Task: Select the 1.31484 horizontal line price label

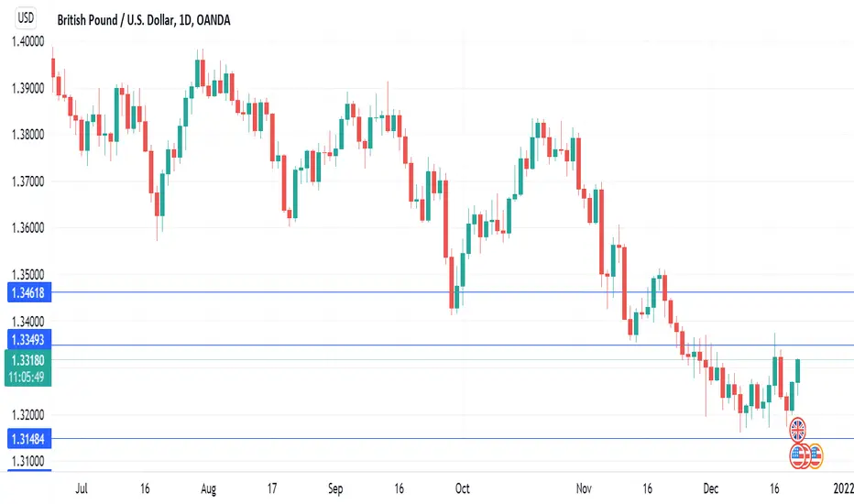Action: click(28, 439)
